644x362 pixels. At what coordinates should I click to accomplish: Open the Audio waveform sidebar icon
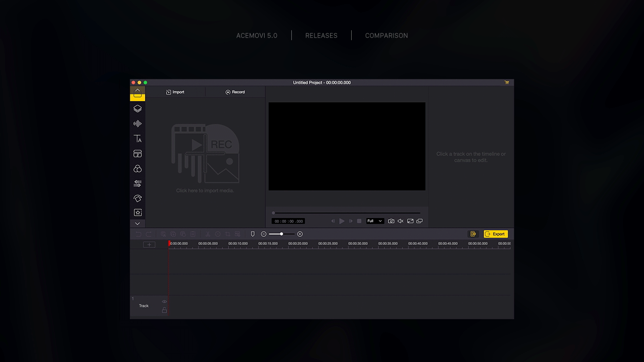click(137, 124)
